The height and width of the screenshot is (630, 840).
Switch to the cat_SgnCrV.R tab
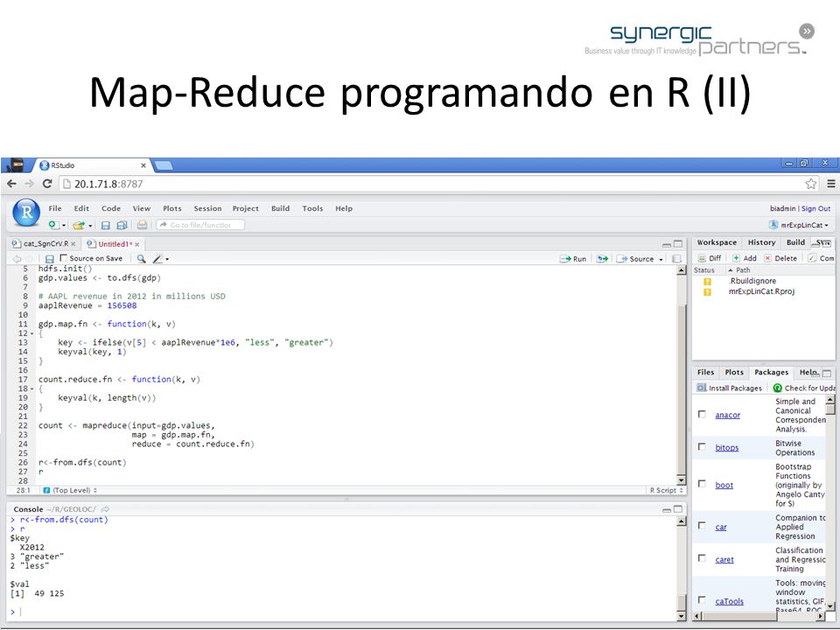click(x=45, y=244)
